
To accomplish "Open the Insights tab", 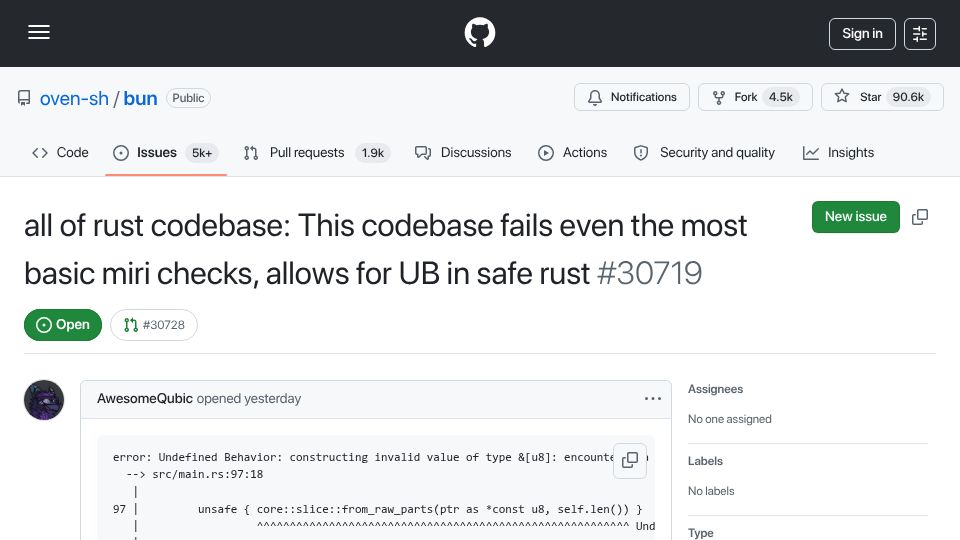I will 838,152.
